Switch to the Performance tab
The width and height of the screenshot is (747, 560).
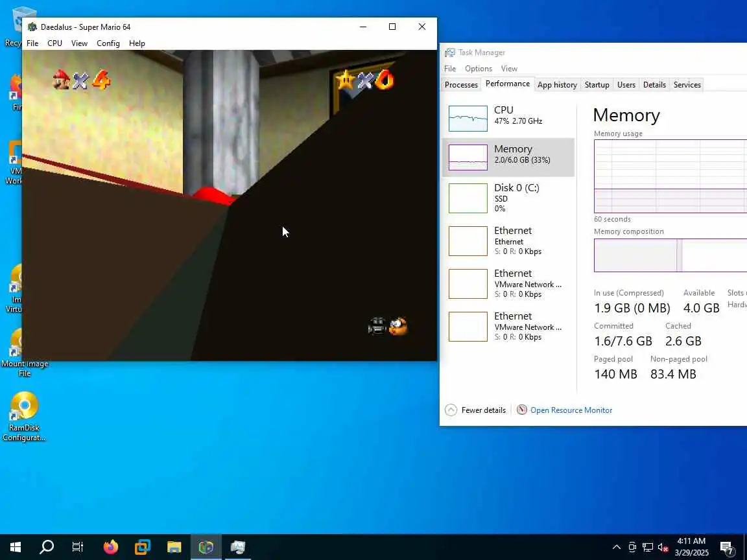tap(507, 84)
